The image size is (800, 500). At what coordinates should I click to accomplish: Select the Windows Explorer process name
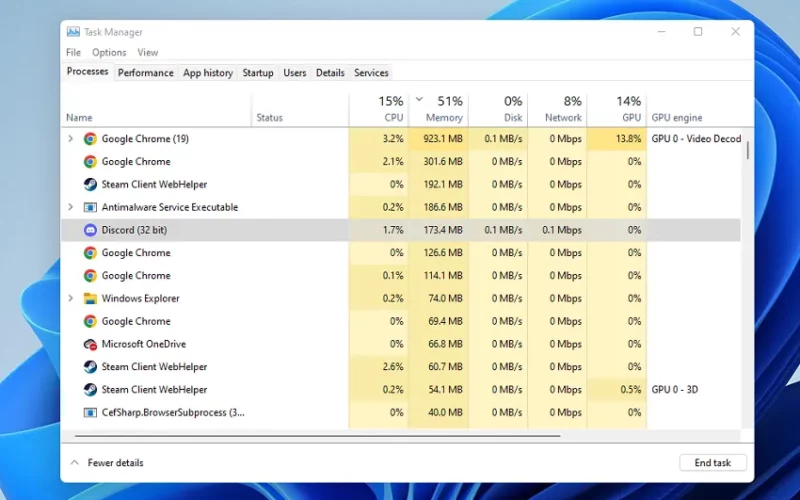[140, 298]
